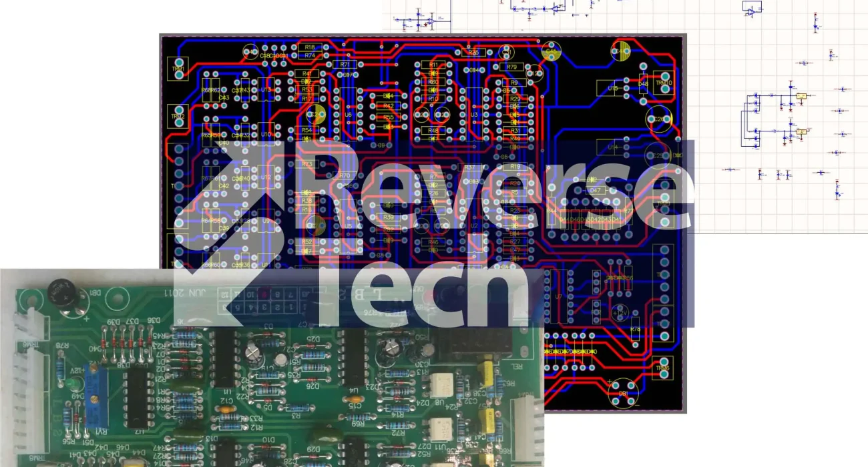Select the U6 IC footprint

348,115
